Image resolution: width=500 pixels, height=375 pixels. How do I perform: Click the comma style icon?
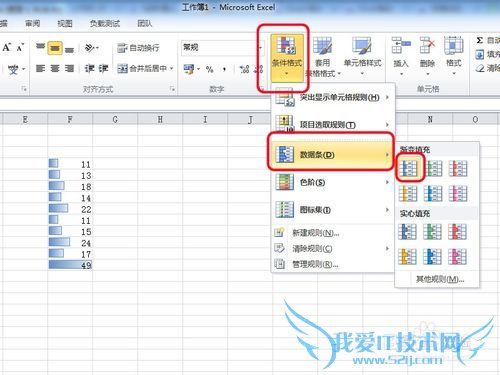tap(224, 69)
